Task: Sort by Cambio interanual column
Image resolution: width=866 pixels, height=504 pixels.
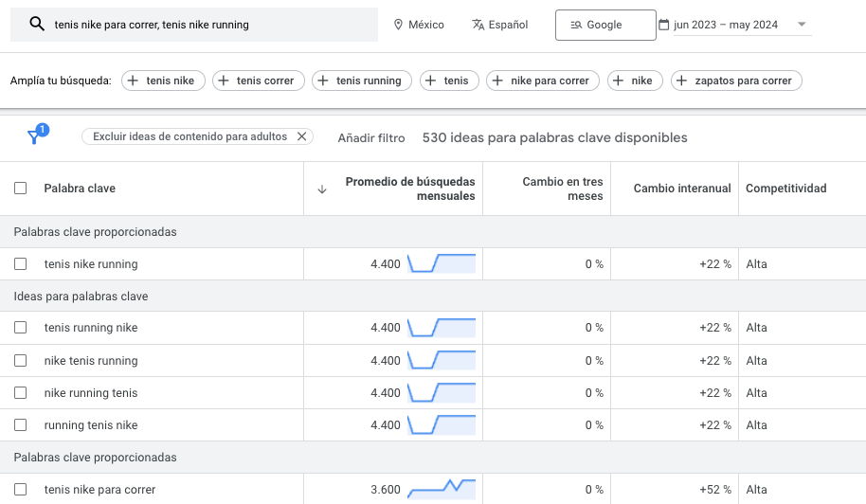Action: click(x=682, y=189)
